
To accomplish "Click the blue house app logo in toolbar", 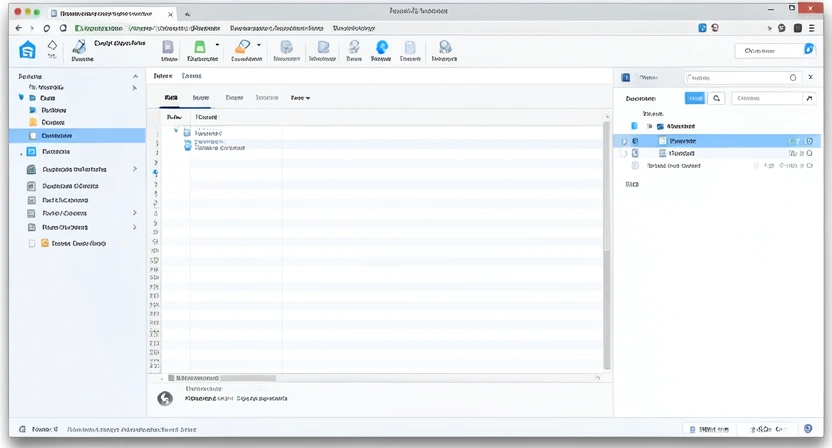I will [27, 52].
